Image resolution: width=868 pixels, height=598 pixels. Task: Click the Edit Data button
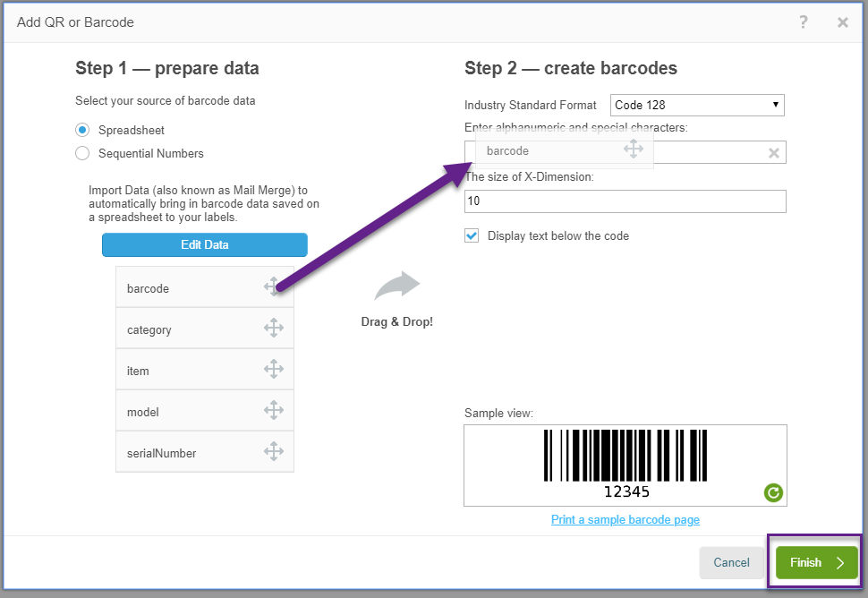point(205,244)
